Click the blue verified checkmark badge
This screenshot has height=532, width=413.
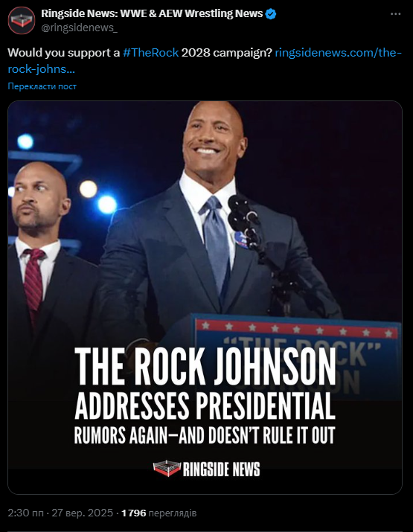[271, 14]
